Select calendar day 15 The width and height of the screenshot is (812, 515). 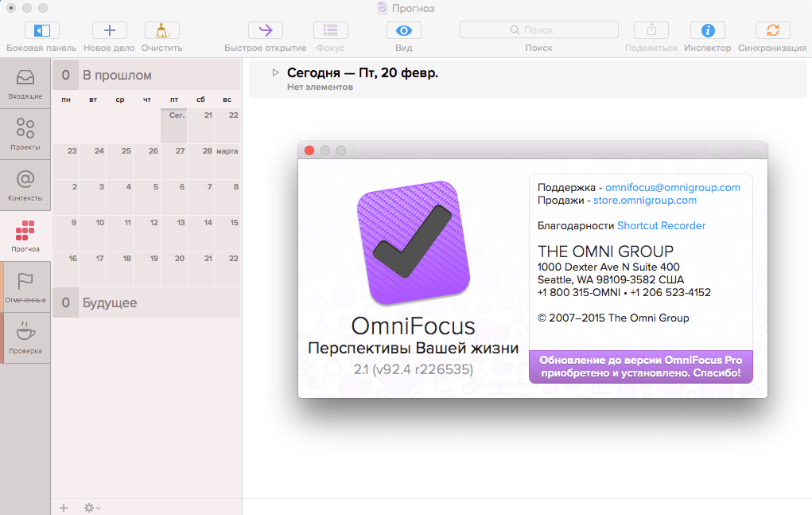pos(228,233)
